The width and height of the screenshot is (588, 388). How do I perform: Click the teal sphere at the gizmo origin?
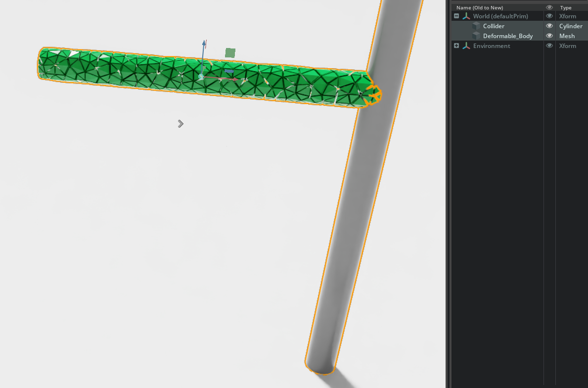[x=201, y=77]
